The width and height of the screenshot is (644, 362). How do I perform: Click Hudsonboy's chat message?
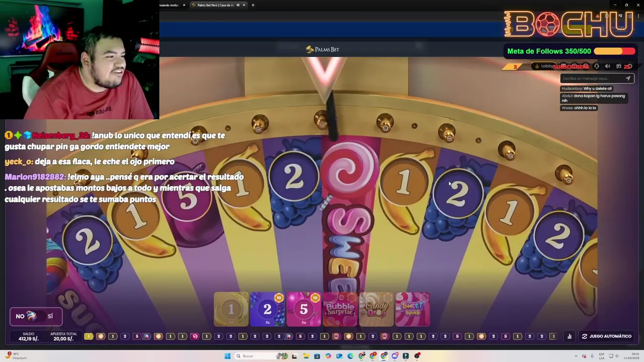point(587,88)
